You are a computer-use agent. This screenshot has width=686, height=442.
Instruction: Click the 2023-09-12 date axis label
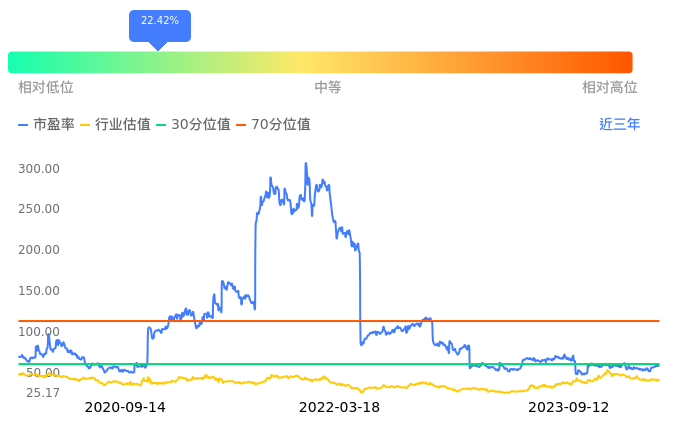568,407
